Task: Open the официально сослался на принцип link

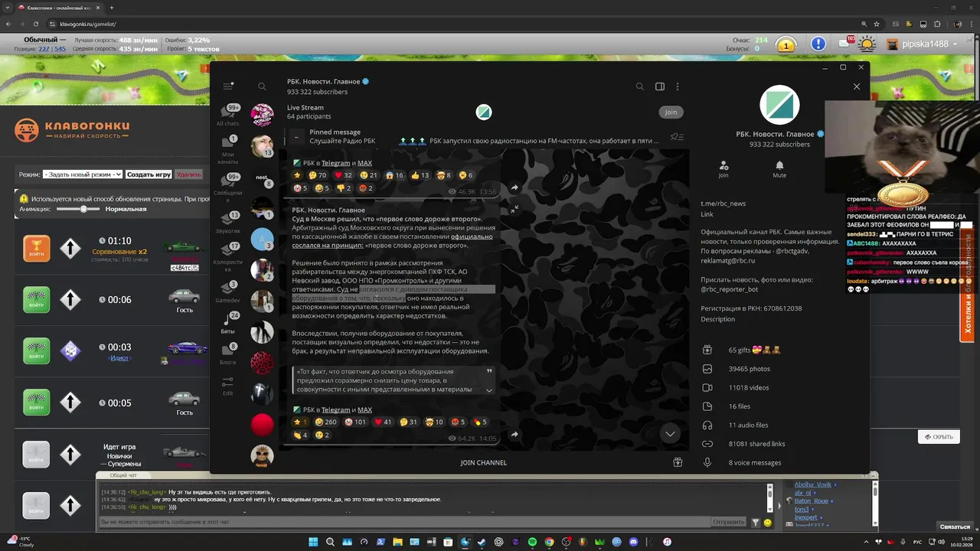Action: pyautogui.click(x=393, y=241)
